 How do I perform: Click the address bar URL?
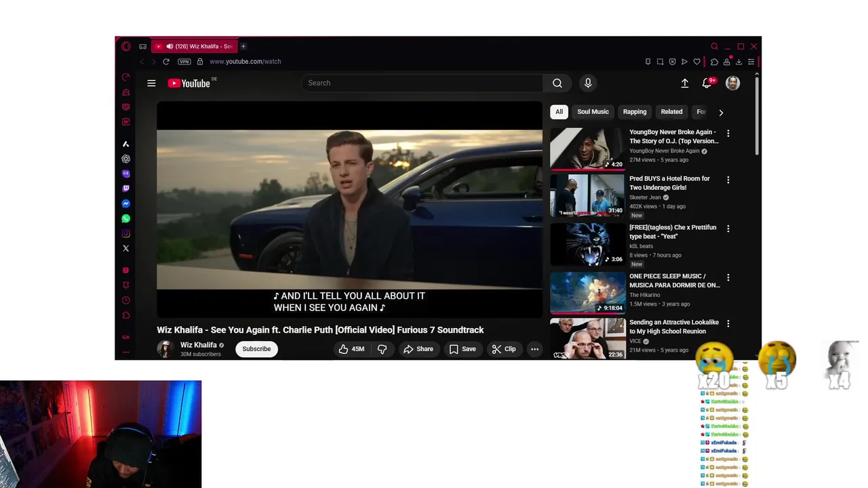(x=245, y=61)
